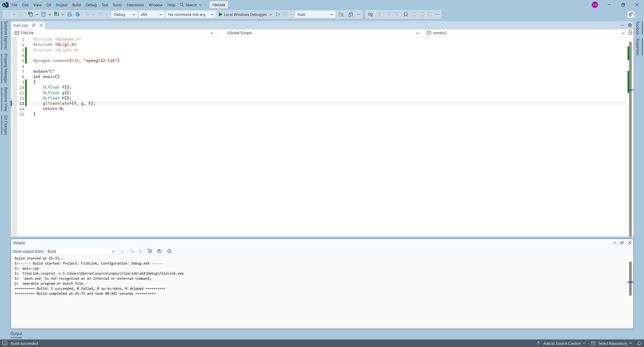Click the Save All icon

pos(78,14)
